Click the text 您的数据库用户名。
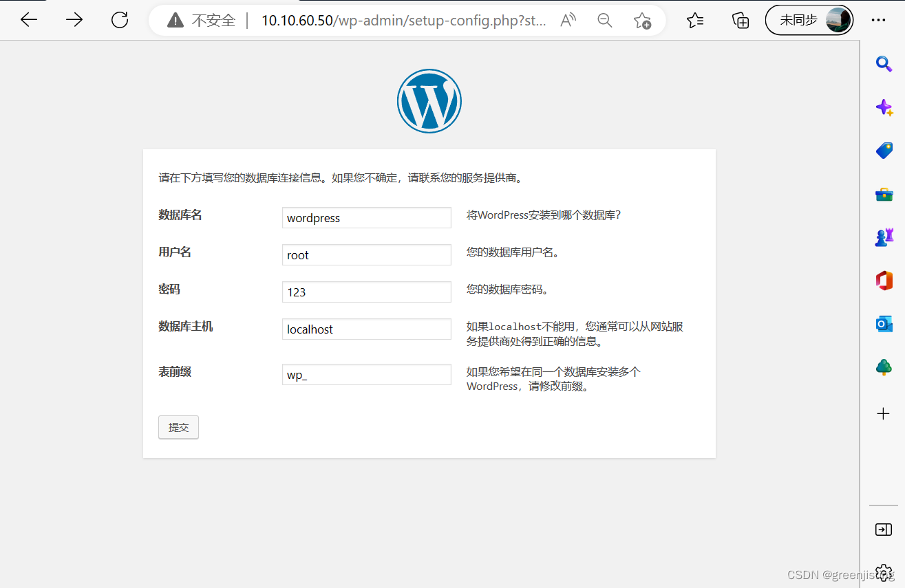The height and width of the screenshot is (588, 905). point(513,252)
